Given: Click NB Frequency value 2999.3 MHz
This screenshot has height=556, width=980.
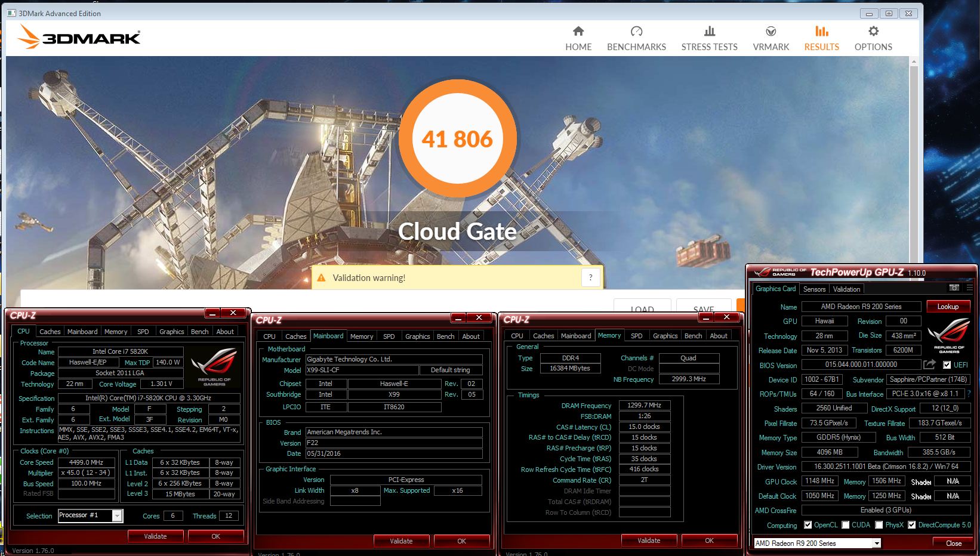Looking at the screenshot, I should tap(689, 379).
